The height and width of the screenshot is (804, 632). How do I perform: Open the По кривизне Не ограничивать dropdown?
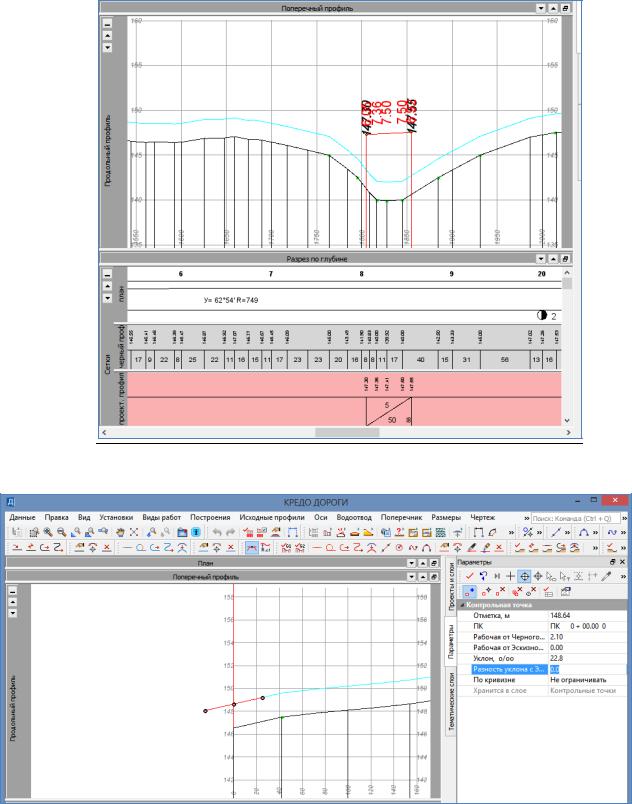(x=587, y=680)
